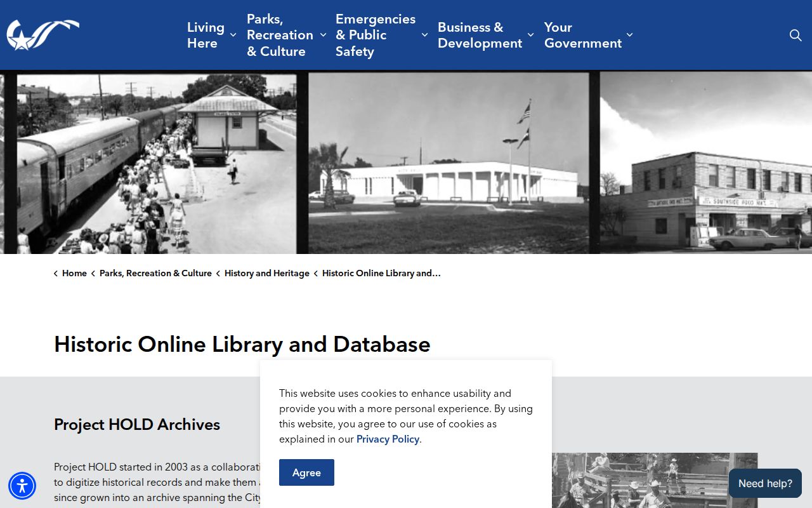
Task: Expand Business & Development chevron
Action: click(530, 35)
